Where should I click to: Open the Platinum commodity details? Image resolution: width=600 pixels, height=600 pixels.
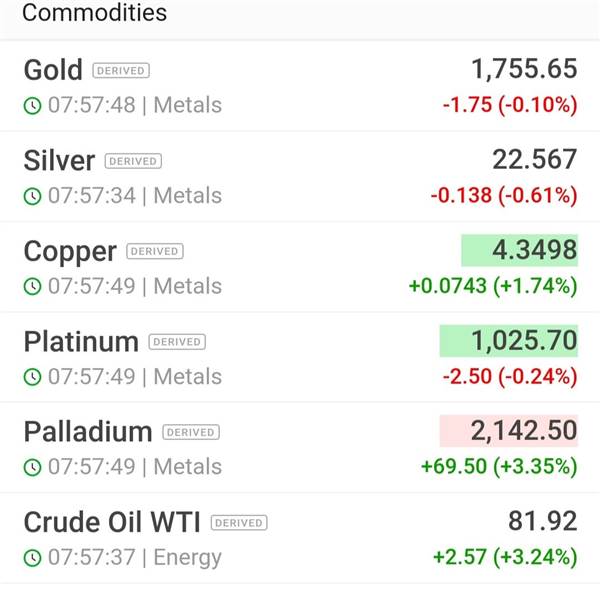300,357
